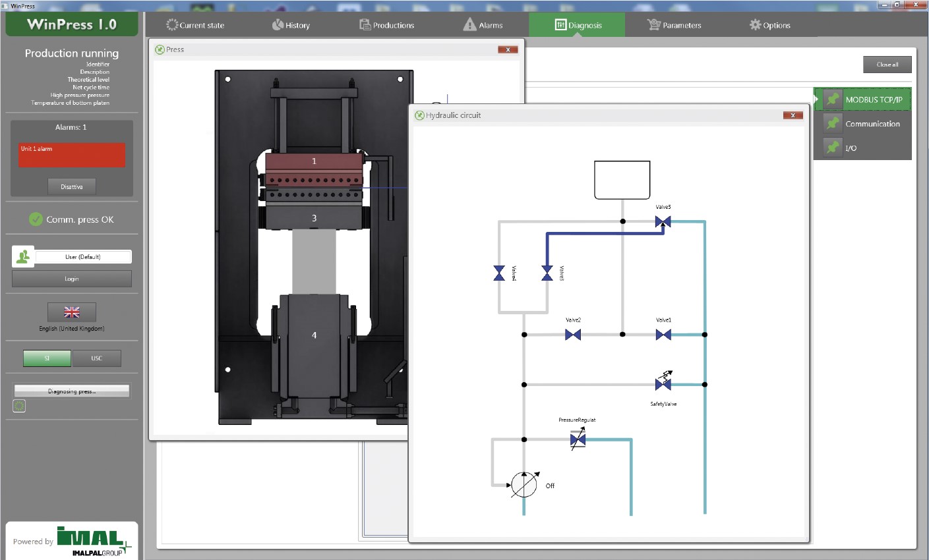Click the pin icon beside I/O

pos(833,148)
